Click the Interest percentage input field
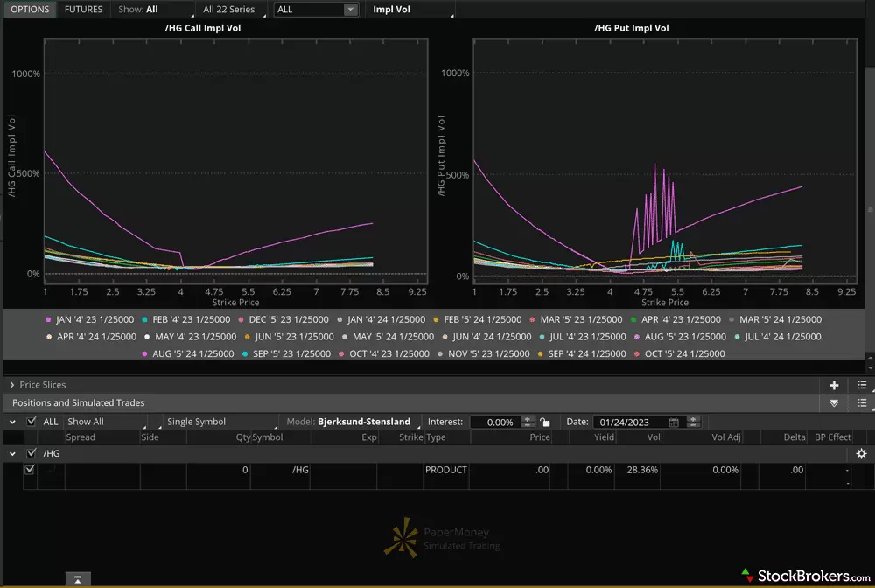 (495, 422)
